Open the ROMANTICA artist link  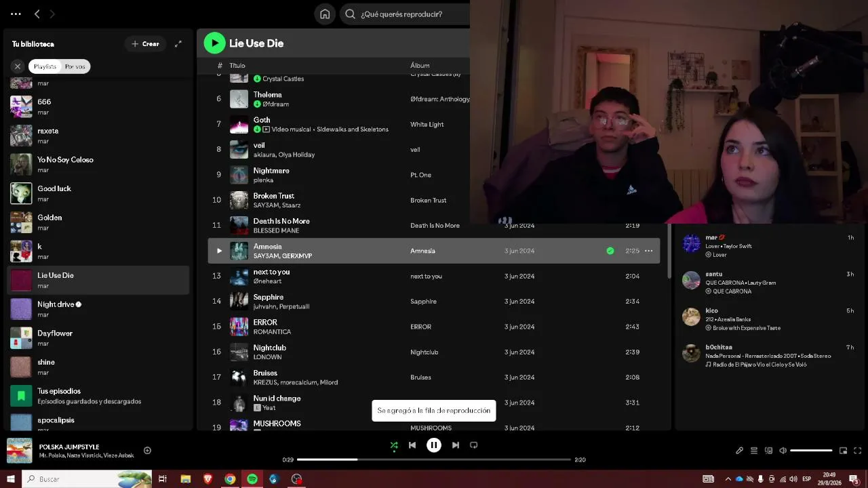click(x=272, y=332)
